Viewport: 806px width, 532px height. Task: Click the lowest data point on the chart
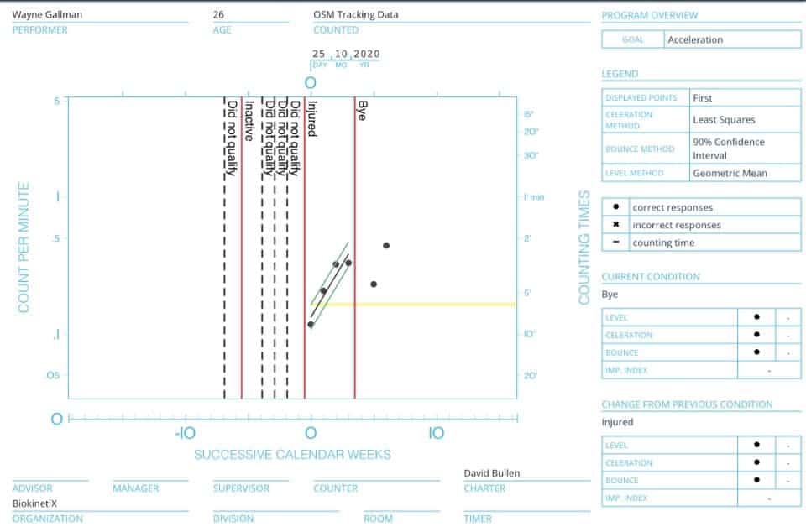311,324
